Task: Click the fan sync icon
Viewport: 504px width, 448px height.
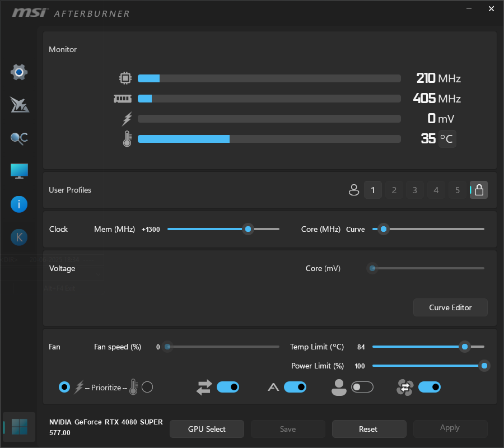Action: coord(405,388)
